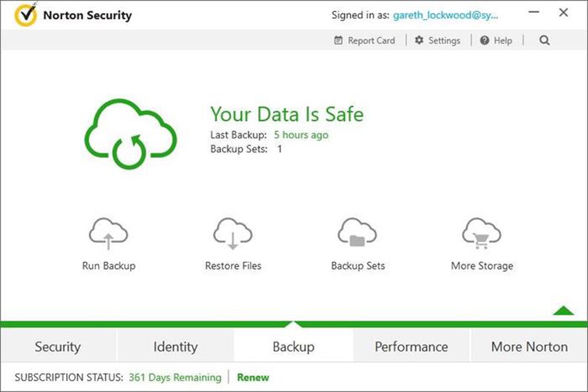The image size is (588, 392).
Task: Click the 361 Days Remaining status
Action: tap(175, 377)
